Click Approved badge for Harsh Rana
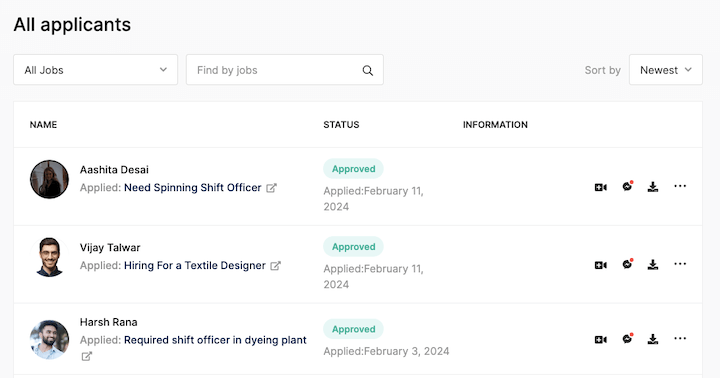Viewport: 720px width, 378px height. [354, 329]
